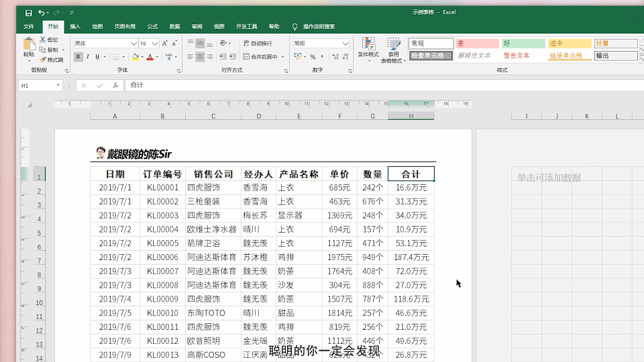Open the font name dropdown (黑体)

(134, 43)
